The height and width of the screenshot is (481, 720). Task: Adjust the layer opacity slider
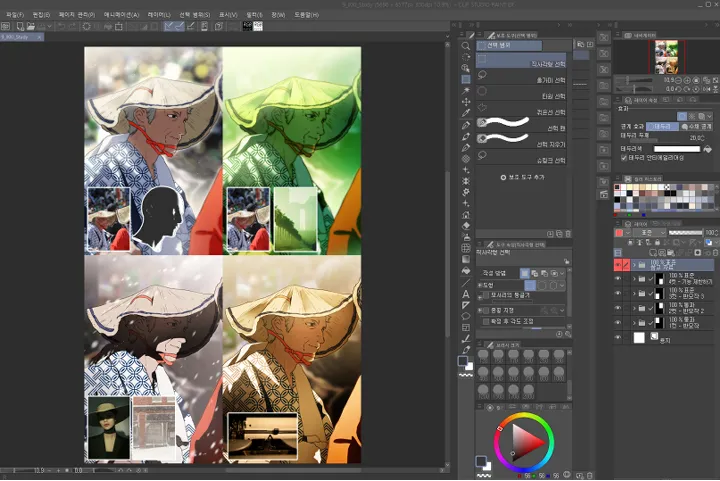[685, 233]
